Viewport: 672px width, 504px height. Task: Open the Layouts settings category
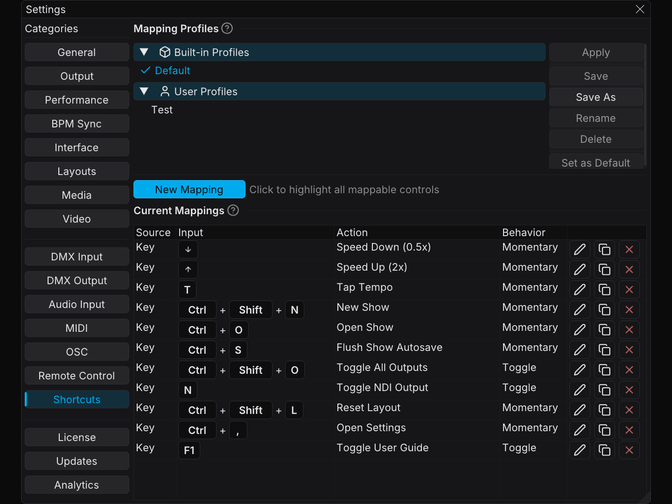[77, 171]
